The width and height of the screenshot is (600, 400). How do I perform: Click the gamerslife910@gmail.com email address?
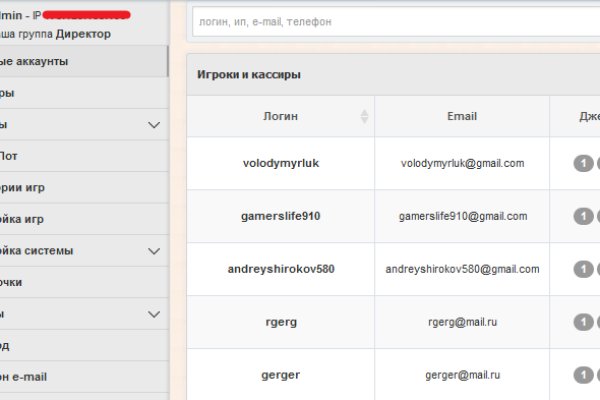pos(462,216)
